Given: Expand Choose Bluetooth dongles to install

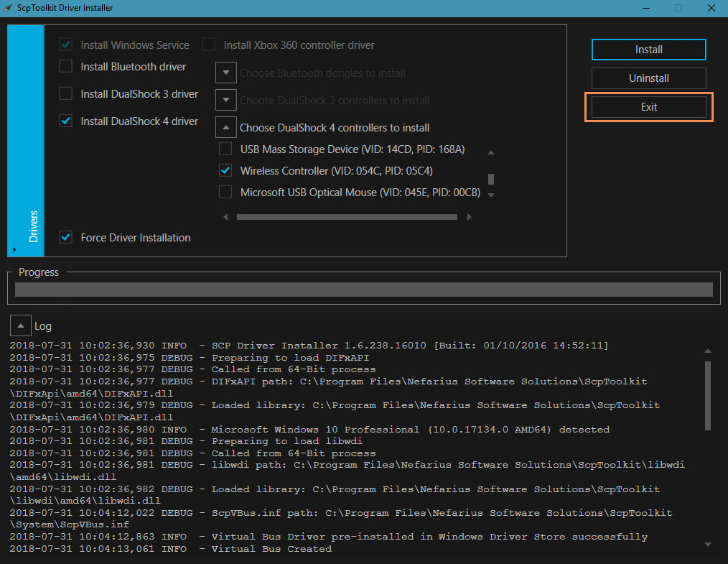Looking at the screenshot, I should (226, 73).
